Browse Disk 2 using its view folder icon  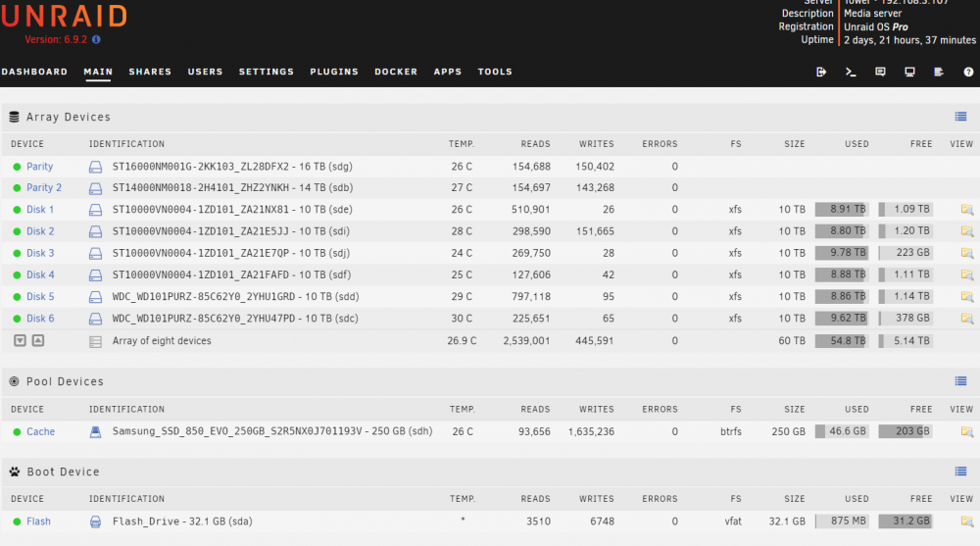point(967,231)
